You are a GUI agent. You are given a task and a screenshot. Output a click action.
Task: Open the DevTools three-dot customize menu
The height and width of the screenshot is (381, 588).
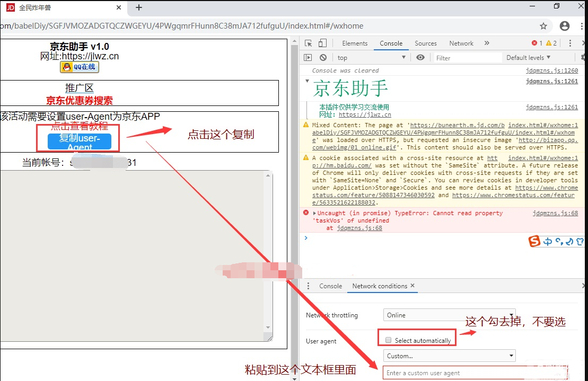pyautogui.click(x=570, y=43)
